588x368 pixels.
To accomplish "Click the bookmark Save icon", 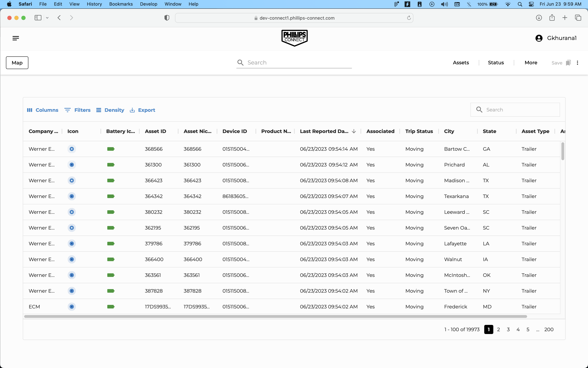I will click(568, 63).
